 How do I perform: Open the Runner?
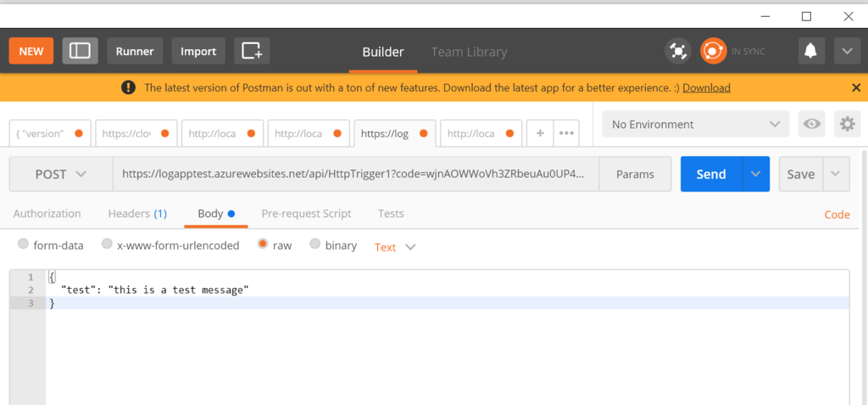135,51
